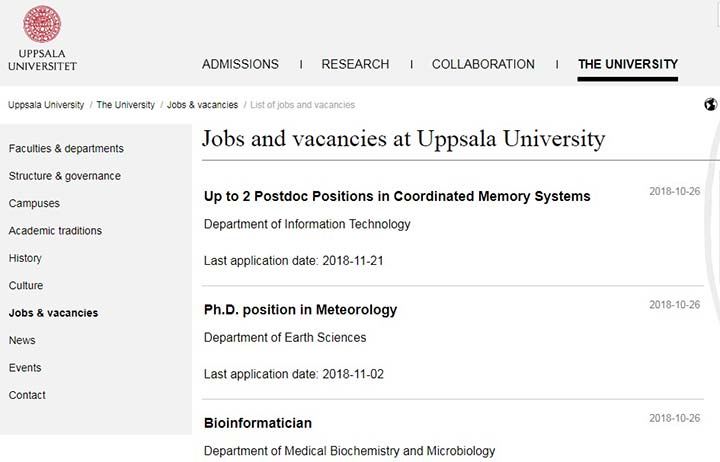Open the Events sidebar link
The width and height of the screenshot is (720, 462).
tap(25, 368)
